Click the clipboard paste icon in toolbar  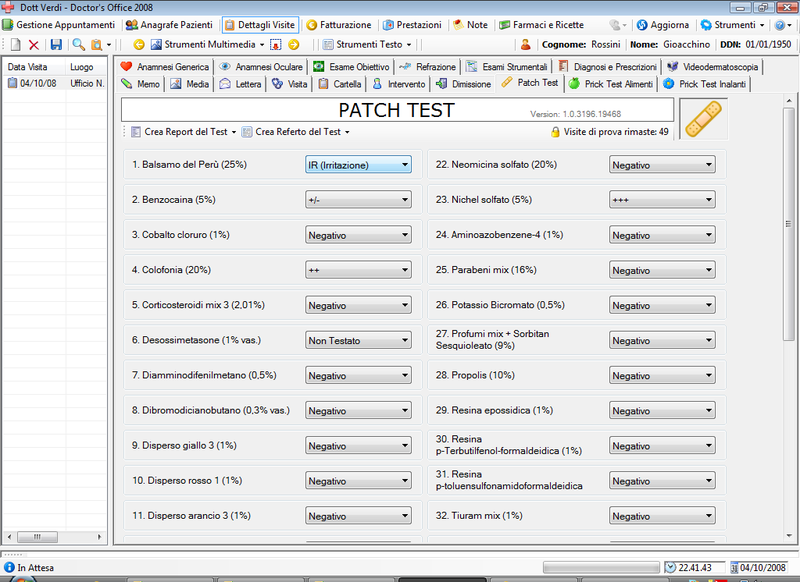coord(96,45)
